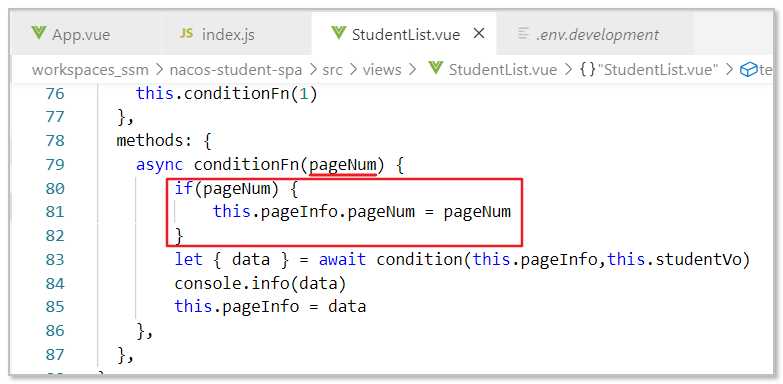Click the conditionFn function name on line 79
The image size is (783, 384).
(x=247, y=164)
